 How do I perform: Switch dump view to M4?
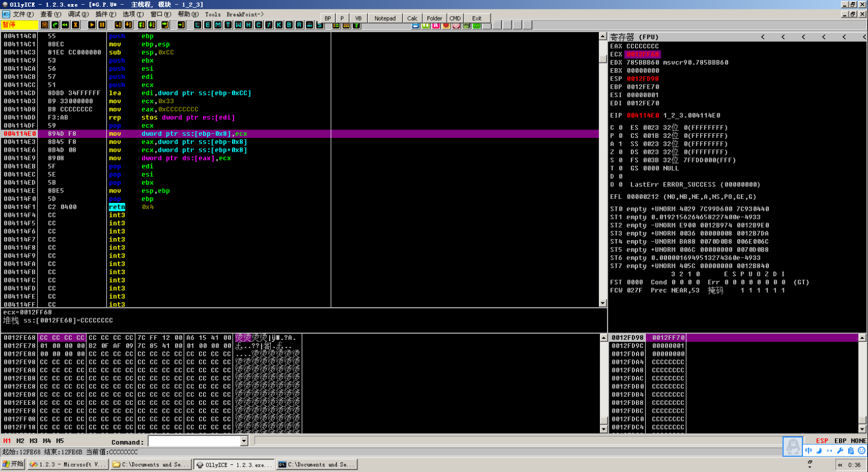pyautogui.click(x=47, y=440)
